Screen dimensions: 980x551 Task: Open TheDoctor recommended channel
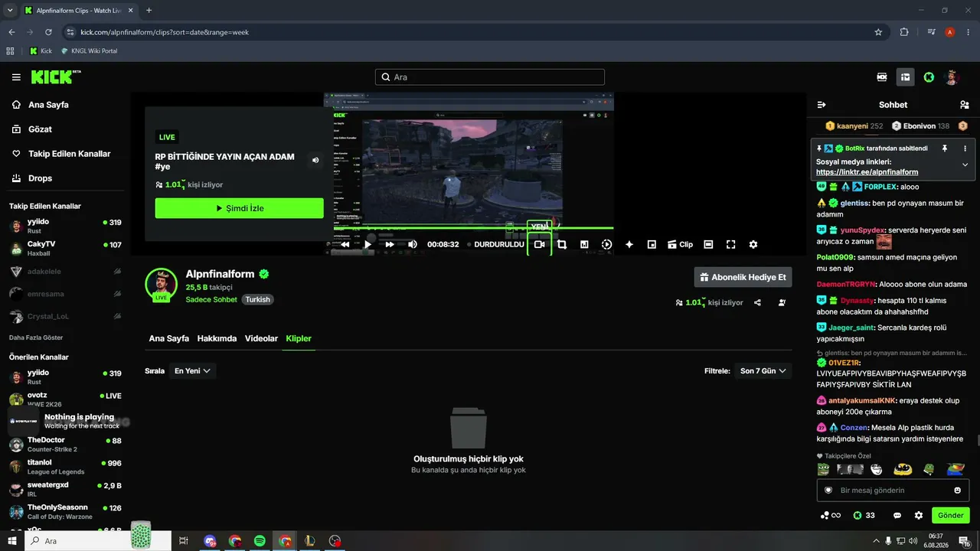click(x=65, y=445)
